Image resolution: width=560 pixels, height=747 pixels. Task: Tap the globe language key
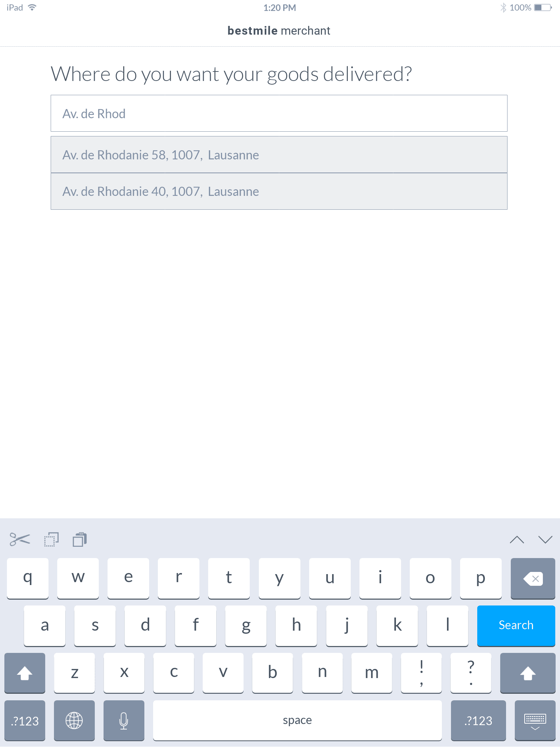tap(74, 720)
